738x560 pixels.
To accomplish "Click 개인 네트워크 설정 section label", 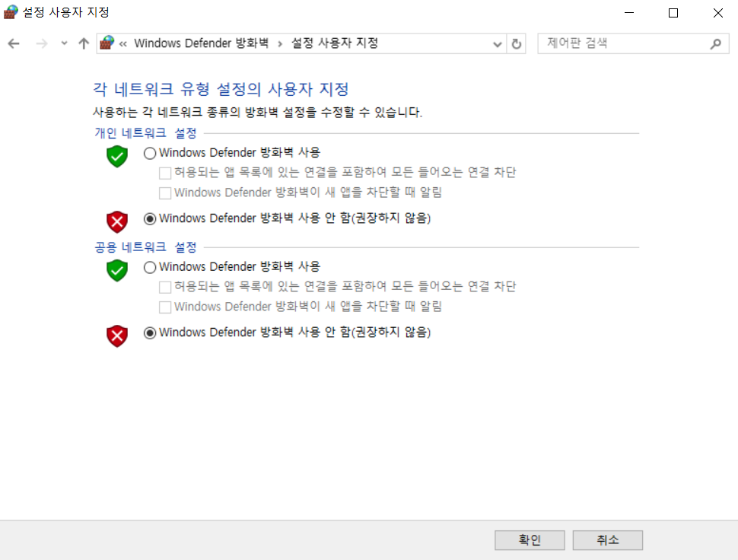I will pos(145,133).
